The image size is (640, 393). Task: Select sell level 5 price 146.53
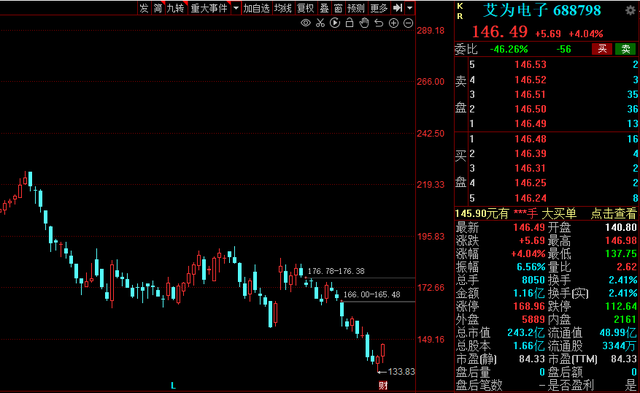pyautogui.click(x=530, y=64)
